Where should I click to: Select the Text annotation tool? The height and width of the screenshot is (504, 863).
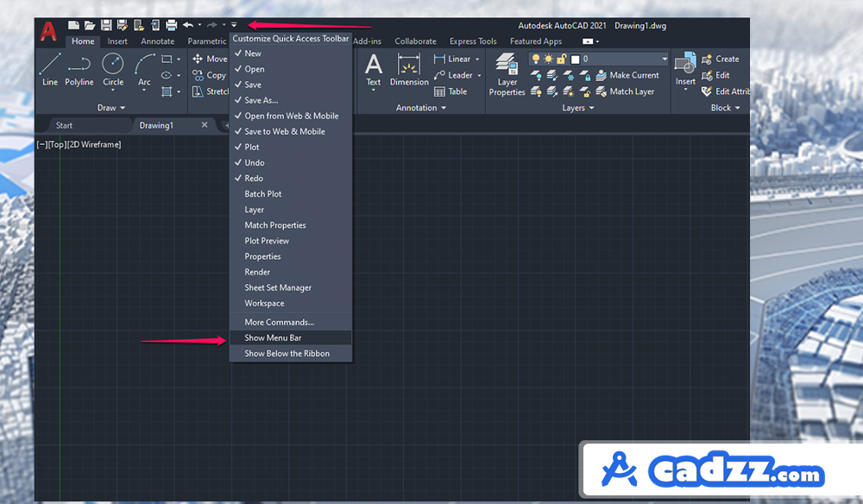point(374,69)
